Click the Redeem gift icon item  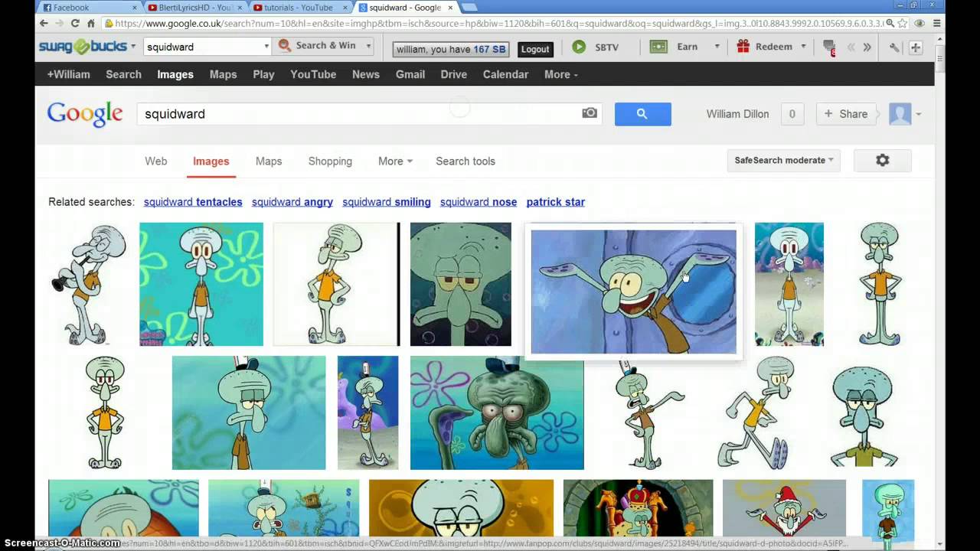pyautogui.click(x=764, y=47)
